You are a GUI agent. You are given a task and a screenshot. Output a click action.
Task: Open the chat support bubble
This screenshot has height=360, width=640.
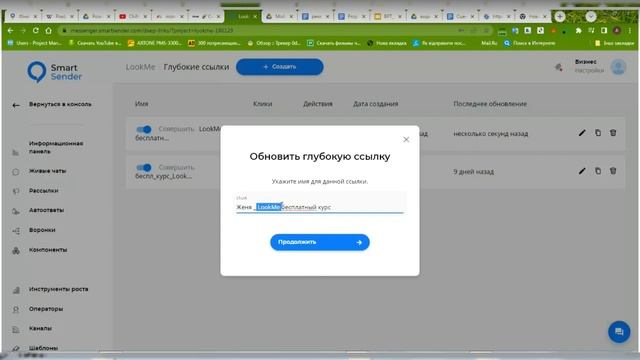[619, 331]
